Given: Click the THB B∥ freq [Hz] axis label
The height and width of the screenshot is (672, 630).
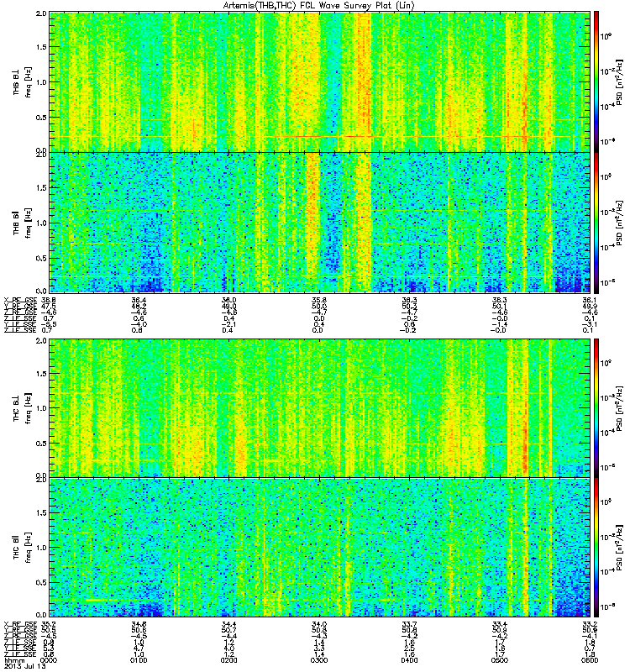Looking at the screenshot, I should pos(23,223).
